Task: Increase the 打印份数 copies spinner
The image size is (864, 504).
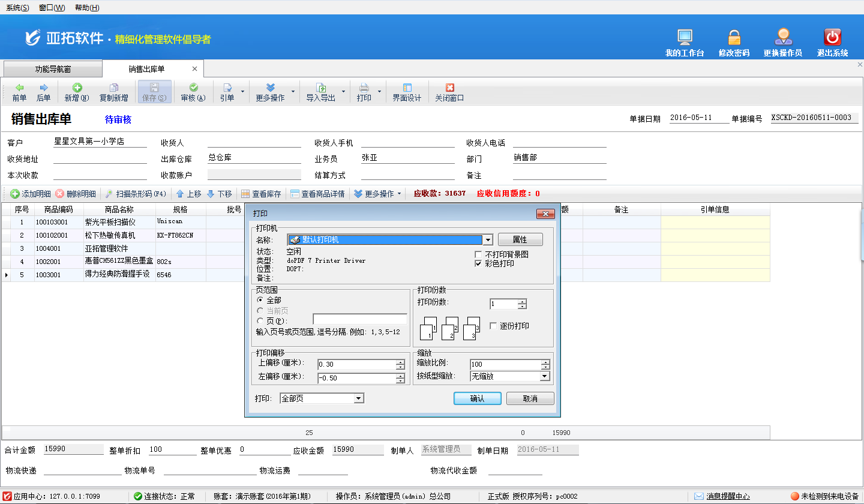Action: tap(522, 301)
